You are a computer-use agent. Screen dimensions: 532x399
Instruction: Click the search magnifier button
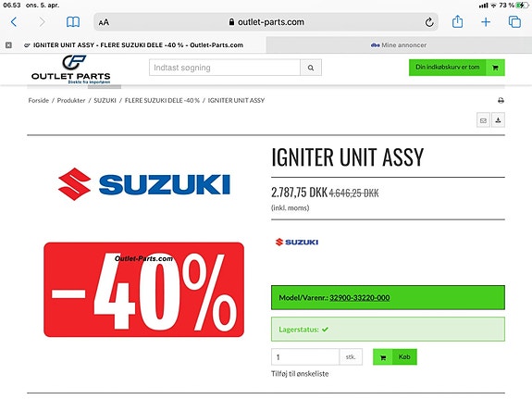coord(311,68)
